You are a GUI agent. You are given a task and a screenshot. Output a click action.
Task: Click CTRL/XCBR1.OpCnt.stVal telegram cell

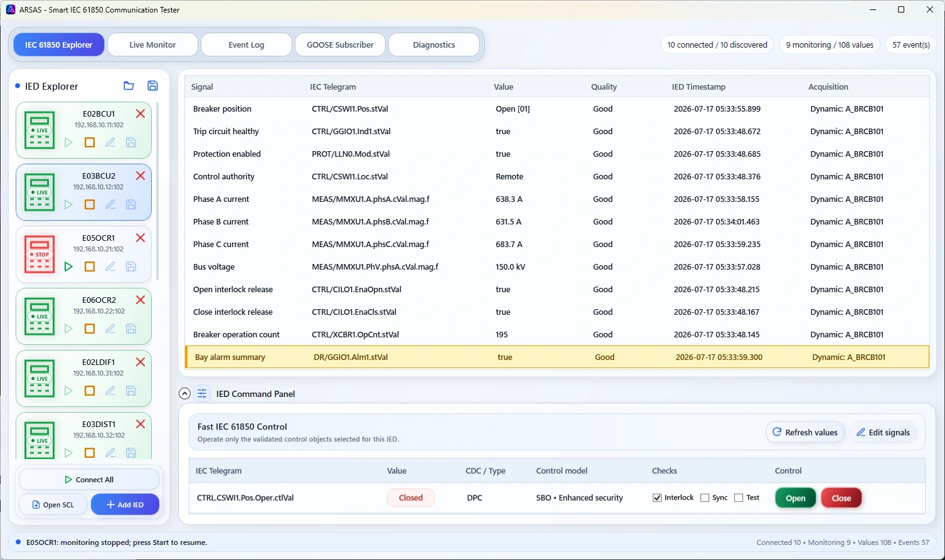coord(355,334)
